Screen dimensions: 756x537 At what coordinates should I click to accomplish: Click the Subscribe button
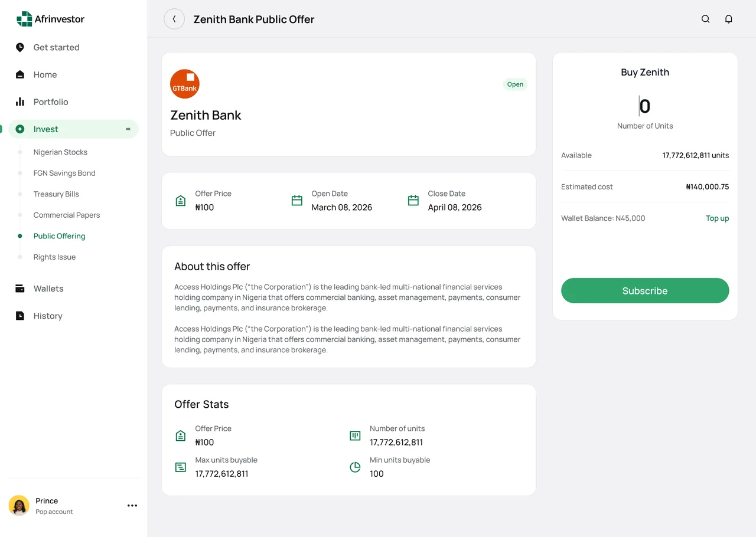(x=645, y=290)
